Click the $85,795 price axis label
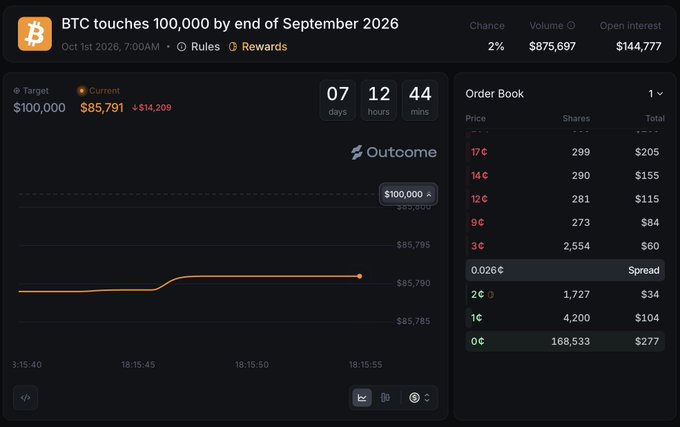Screen dimensions: 680x427 (413, 245)
